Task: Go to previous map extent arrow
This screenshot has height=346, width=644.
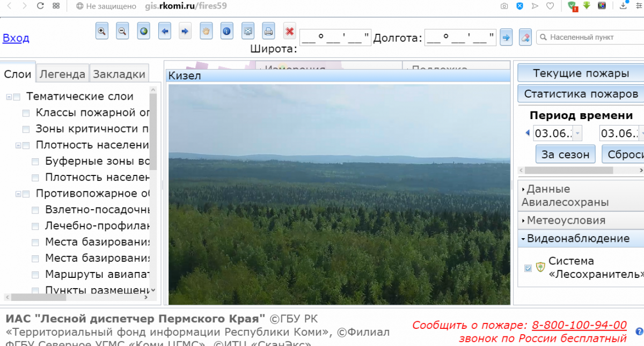Action: tap(165, 31)
